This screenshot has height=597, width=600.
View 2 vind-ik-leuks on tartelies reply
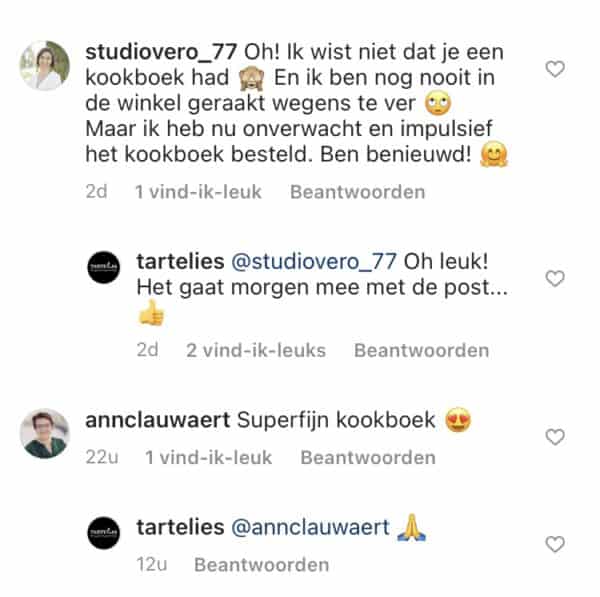point(256,350)
